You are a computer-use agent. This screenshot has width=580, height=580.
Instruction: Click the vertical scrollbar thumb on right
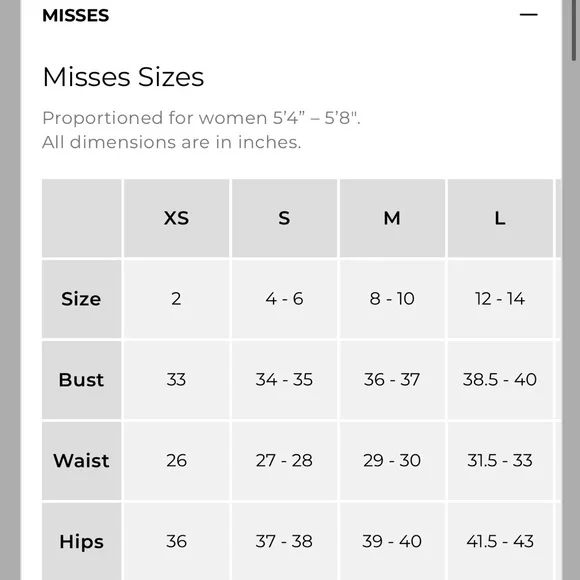[574, 30]
